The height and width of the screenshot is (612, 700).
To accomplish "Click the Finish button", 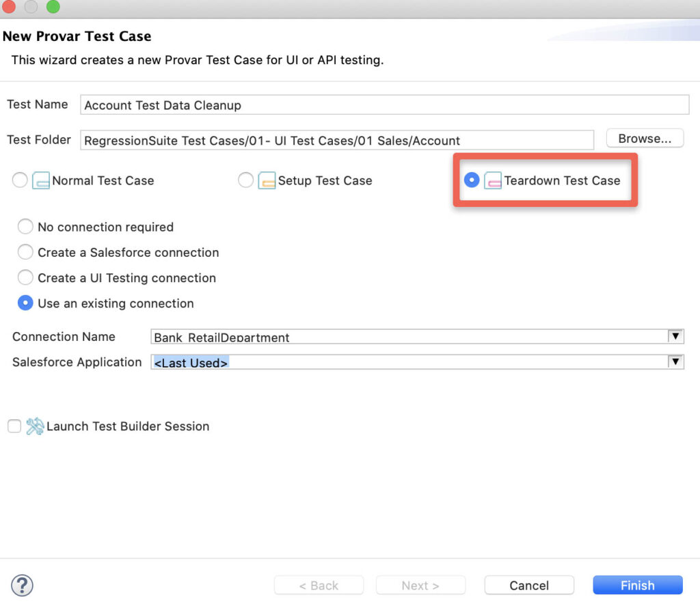I will (x=638, y=585).
